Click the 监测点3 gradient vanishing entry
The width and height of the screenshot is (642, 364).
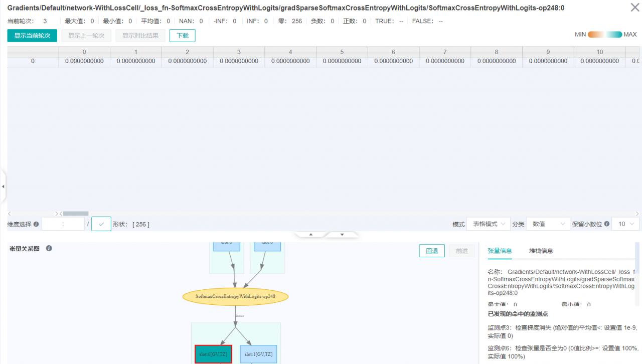[x=562, y=332]
